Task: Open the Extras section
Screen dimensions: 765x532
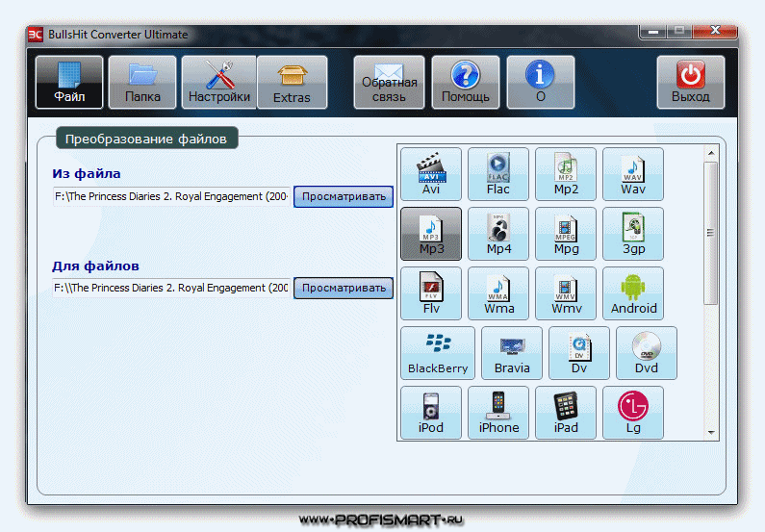Action: click(292, 82)
